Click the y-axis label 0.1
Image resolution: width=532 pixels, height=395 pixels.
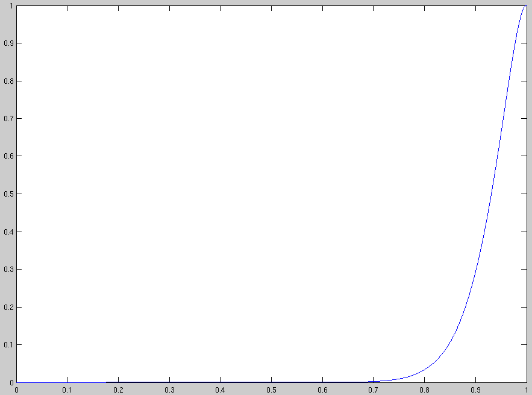[8, 345]
